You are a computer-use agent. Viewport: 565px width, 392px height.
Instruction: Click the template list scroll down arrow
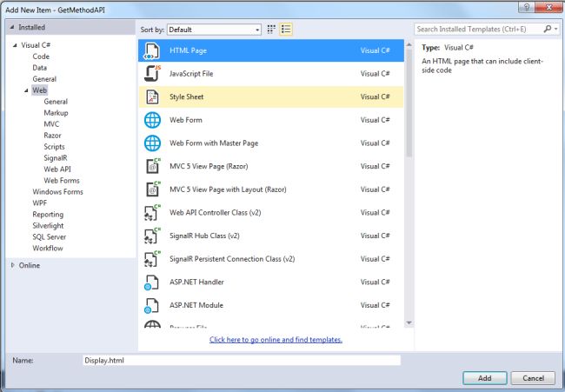409,322
